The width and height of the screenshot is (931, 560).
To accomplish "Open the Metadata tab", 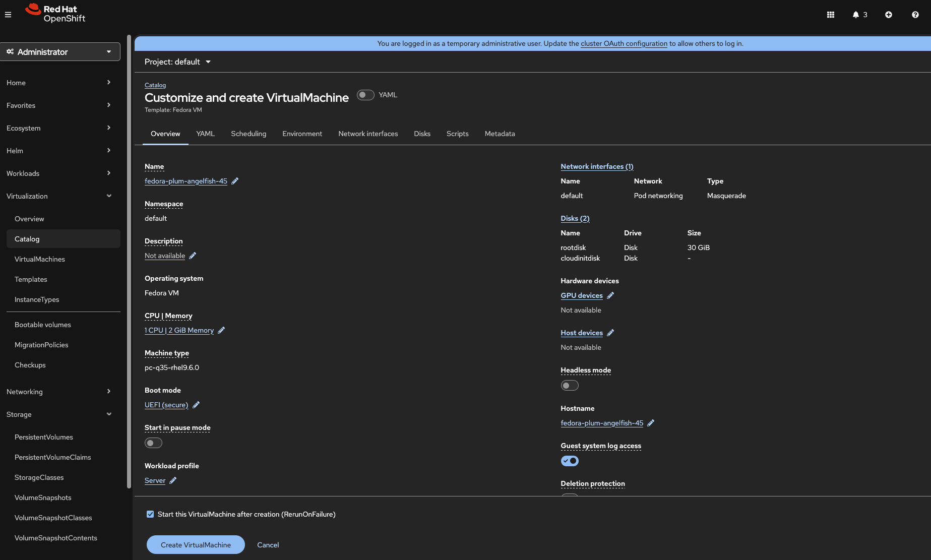I will 500,134.
